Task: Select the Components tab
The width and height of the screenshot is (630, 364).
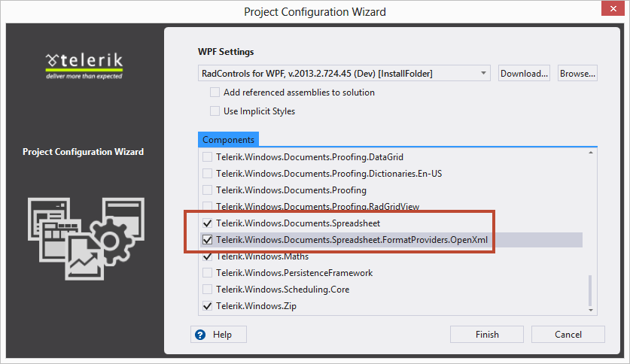Action: [229, 140]
